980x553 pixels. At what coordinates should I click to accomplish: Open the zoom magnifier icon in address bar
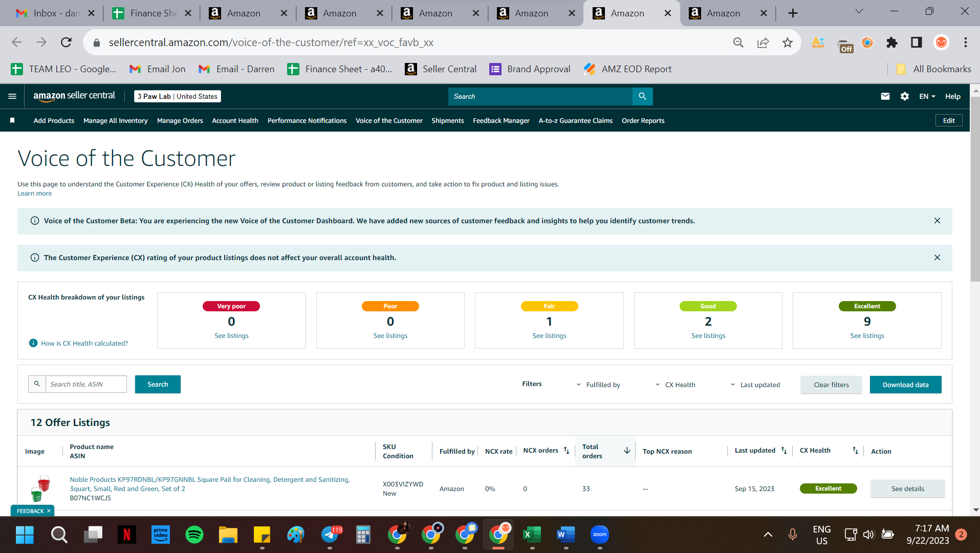(738, 42)
